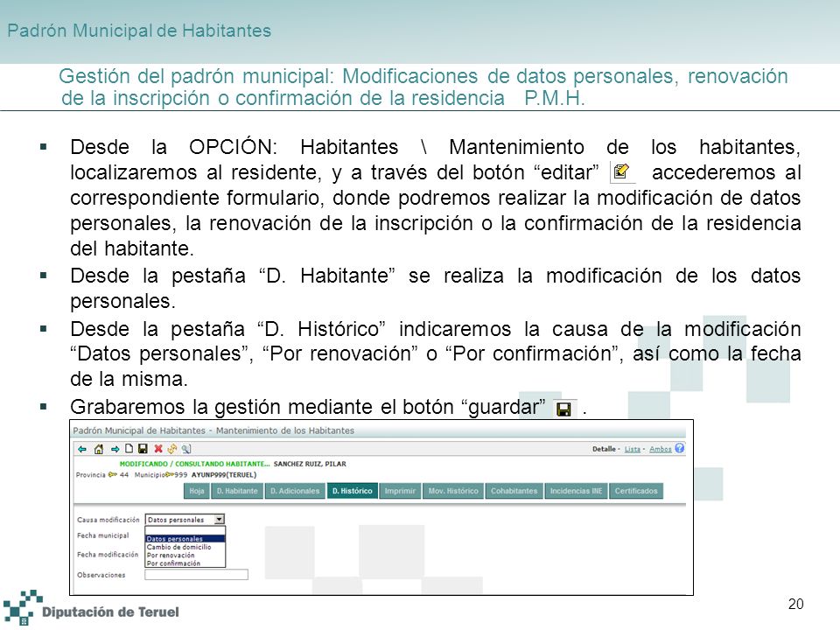Open the Cohabitantes tab
The width and height of the screenshot is (840, 630).
point(514,491)
